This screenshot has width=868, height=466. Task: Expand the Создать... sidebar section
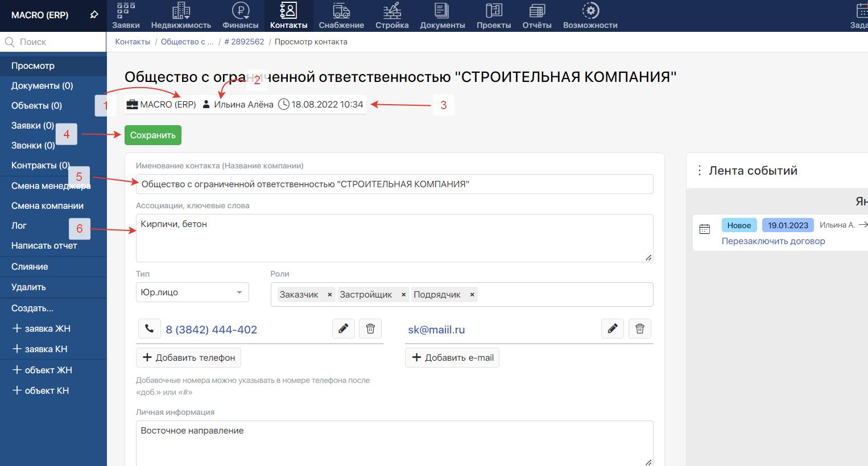(32, 308)
